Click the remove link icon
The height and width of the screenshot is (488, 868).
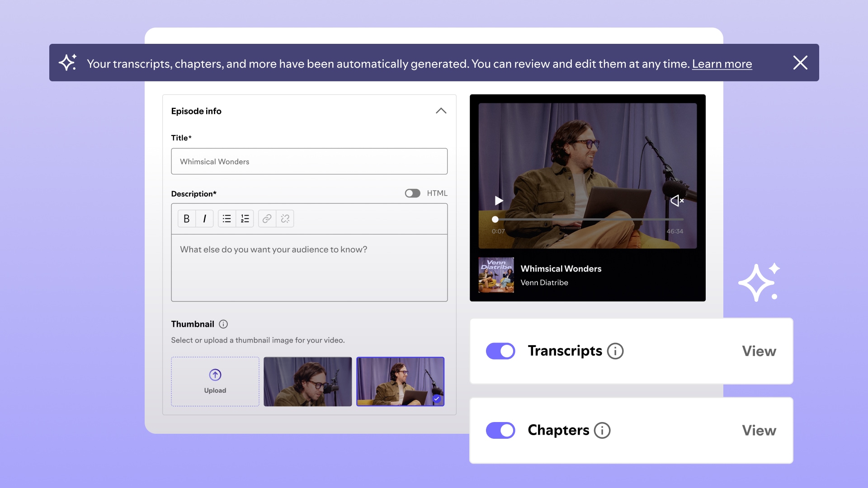(x=285, y=219)
